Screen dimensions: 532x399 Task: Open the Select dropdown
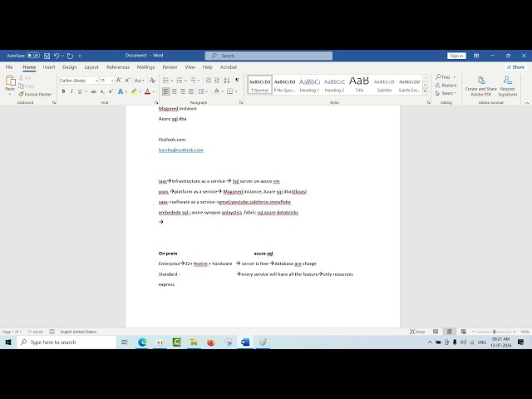tap(446, 93)
